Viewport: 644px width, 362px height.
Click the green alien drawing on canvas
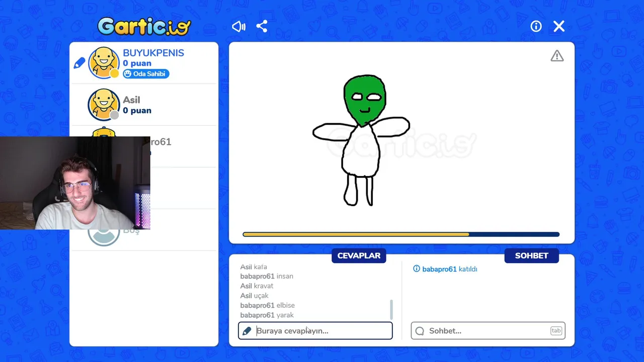[x=361, y=141]
